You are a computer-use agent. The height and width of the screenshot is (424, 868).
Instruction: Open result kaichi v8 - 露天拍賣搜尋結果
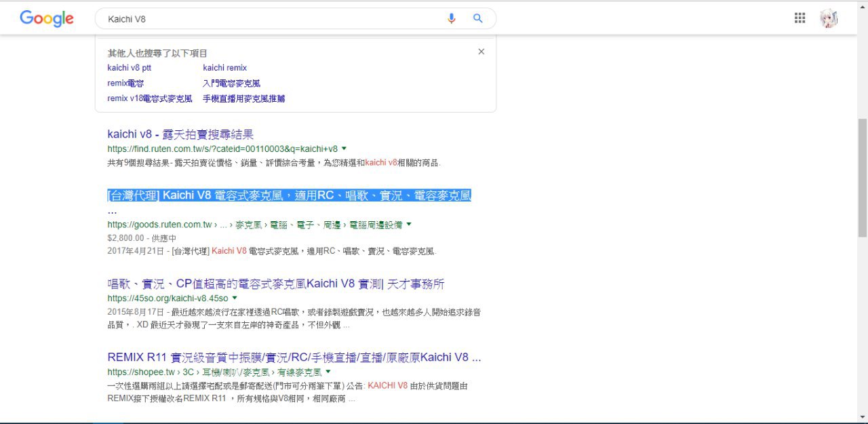point(180,134)
